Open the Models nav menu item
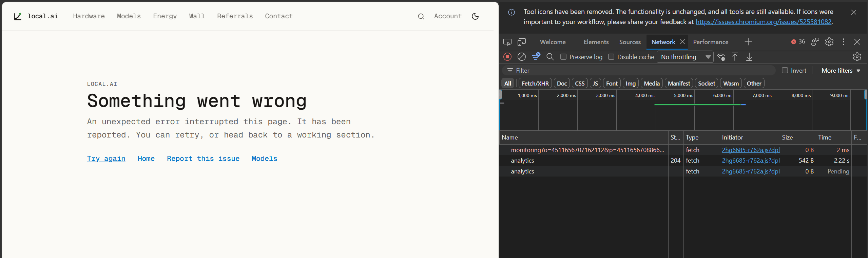The image size is (868, 258). point(129,16)
